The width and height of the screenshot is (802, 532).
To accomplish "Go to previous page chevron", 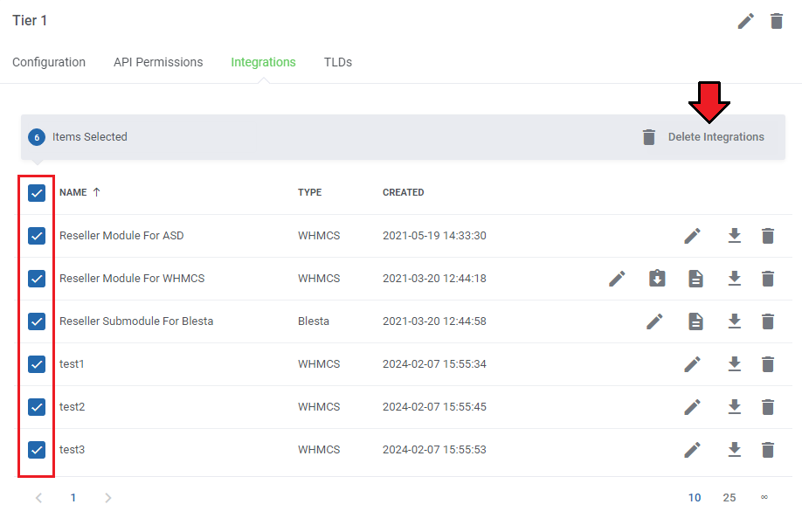I will coord(38,498).
